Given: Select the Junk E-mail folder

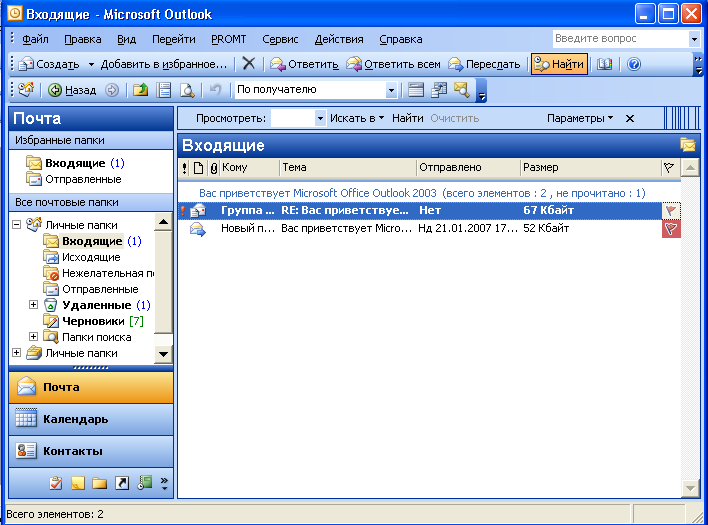Looking at the screenshot, I should 98,273.
